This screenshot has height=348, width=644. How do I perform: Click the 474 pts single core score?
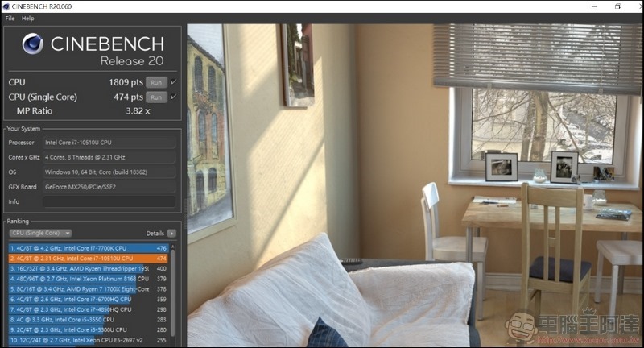(x=128, y=97)
